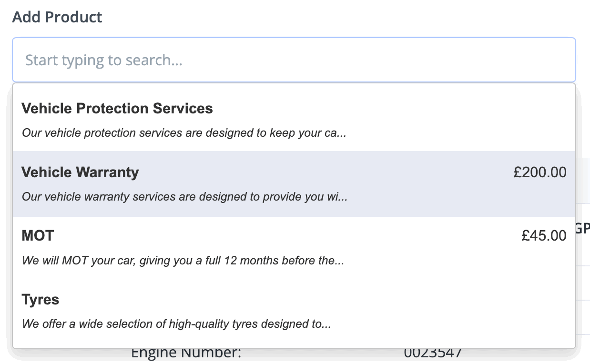
Task: Choose the highlighted Vehicle Warranty option
Action: 294,184
